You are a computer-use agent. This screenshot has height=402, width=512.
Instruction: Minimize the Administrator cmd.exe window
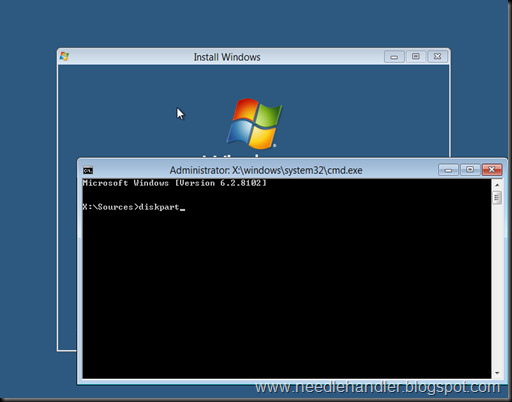(448, 170)
